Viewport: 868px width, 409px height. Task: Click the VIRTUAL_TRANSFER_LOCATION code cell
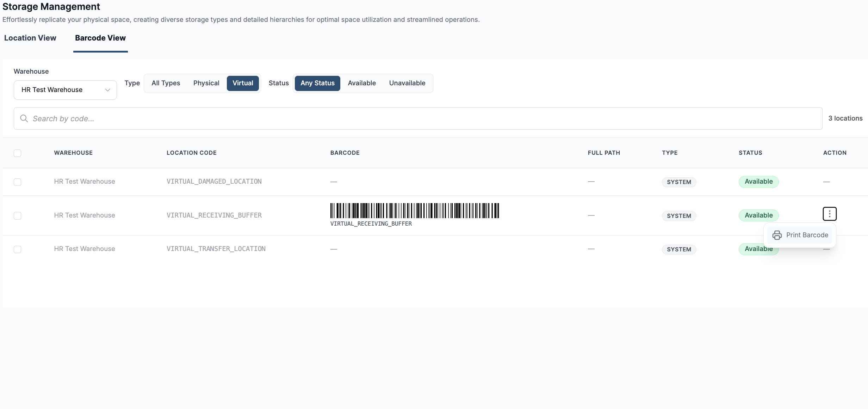coord(216,249)
